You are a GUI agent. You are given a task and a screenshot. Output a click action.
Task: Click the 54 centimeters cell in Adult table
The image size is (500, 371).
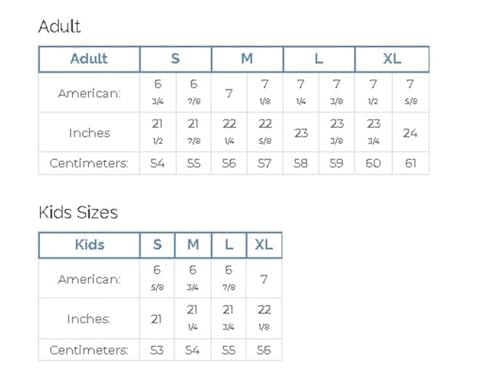point(158,163)
